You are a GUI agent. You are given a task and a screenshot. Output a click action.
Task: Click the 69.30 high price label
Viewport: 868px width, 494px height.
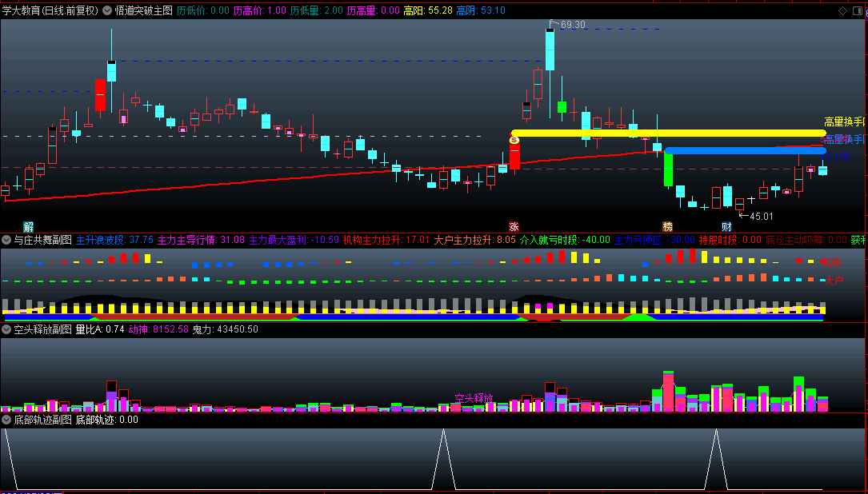click(572, 25)
